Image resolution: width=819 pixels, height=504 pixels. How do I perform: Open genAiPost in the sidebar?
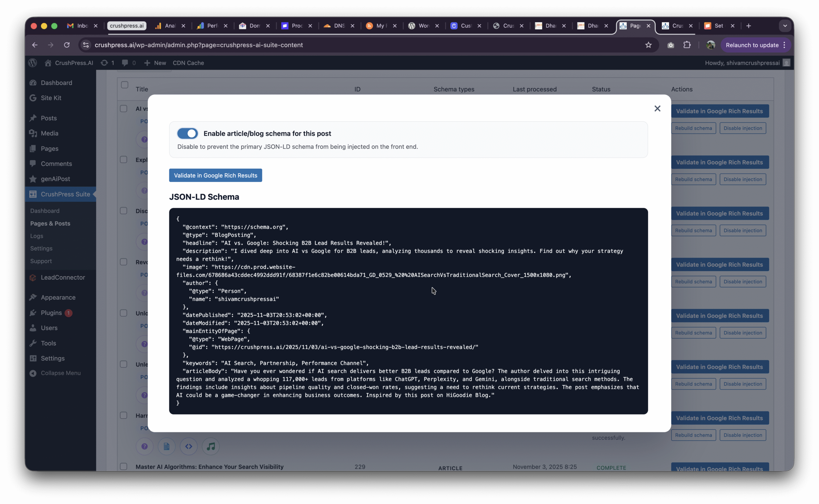coord(55,179)
